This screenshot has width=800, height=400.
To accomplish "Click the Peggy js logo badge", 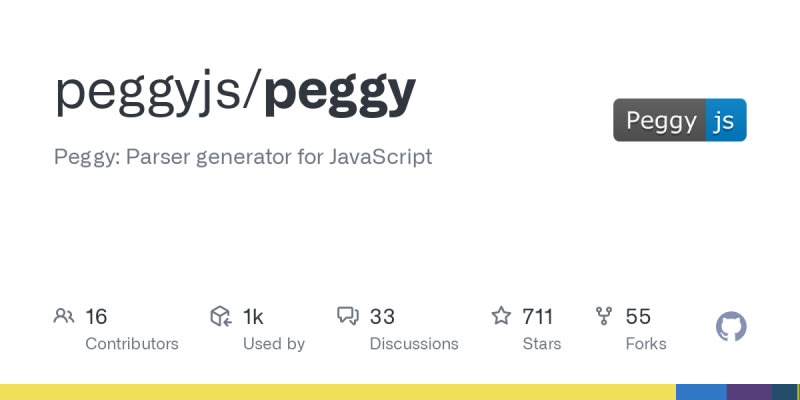I will 679,120.
